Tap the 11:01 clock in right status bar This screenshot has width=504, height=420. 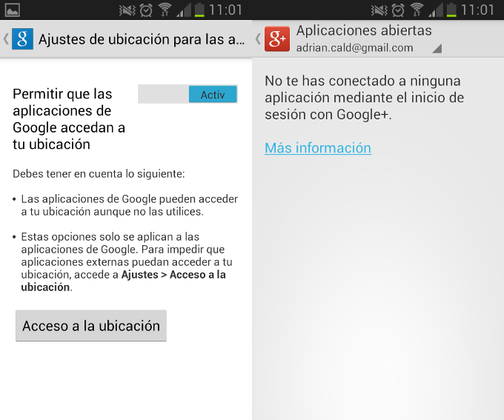pyautogui.click(x=478, y=10)
